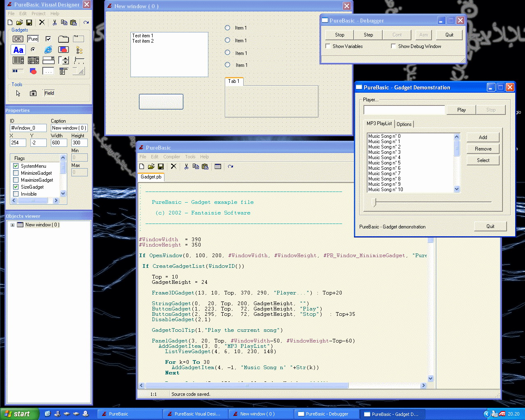Click code editor horizontal scroll right arrow
This screenshot has width=525, height=420.
pyautogui.click(x=424, y=386)
